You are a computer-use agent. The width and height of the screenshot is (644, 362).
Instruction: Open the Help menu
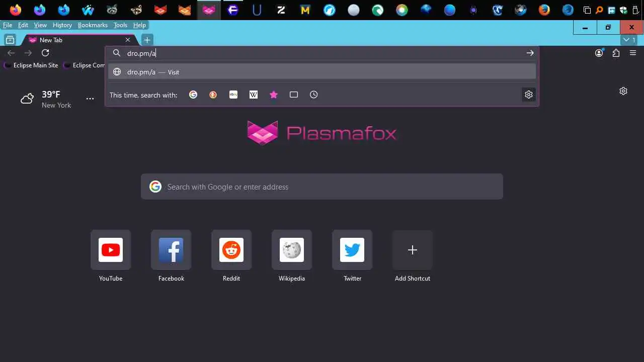(139, 25)
